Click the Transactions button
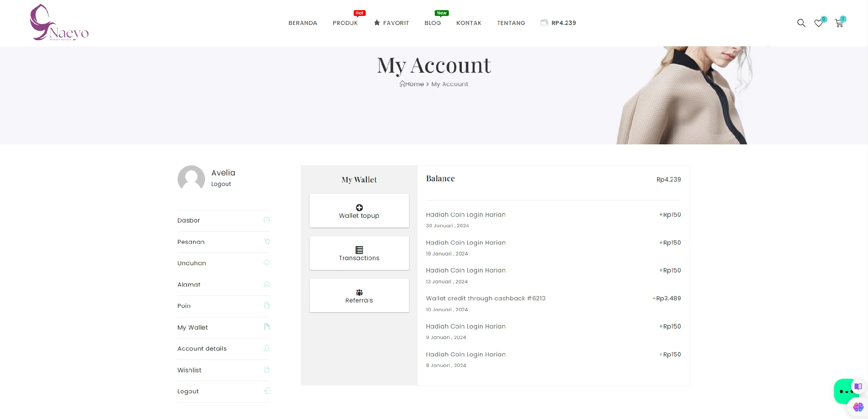This screenshot has width=868, height=419. tap(359, 253)
